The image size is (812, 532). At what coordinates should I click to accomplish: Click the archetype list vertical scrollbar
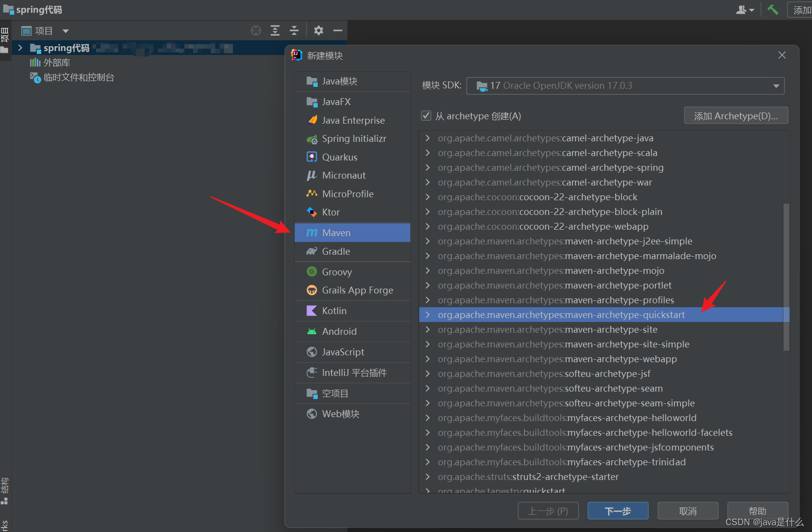(786, 277)
